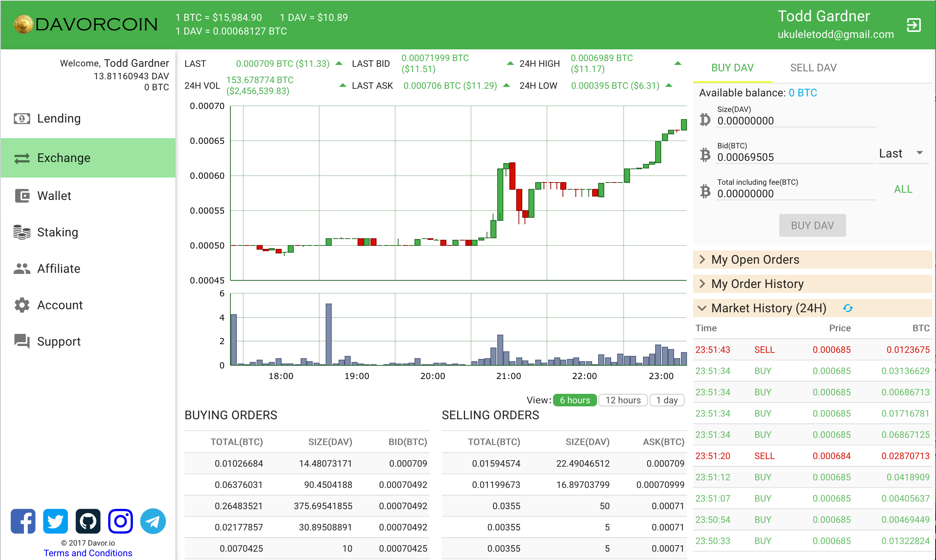Image resolution: width=936 pixels, height=560 pixels.
Task: Open the Last bid price dropdown
Action: tap(902, 153)
